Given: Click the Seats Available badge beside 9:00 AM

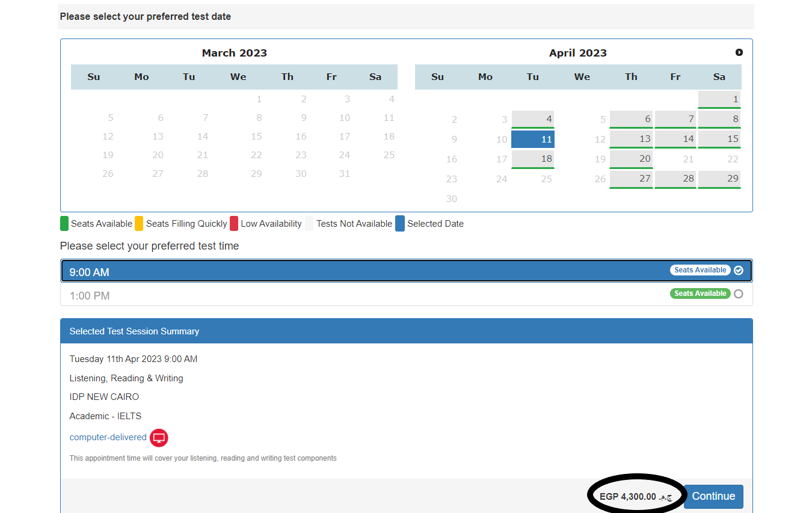Looking at the screenshot, I should 700,270.
